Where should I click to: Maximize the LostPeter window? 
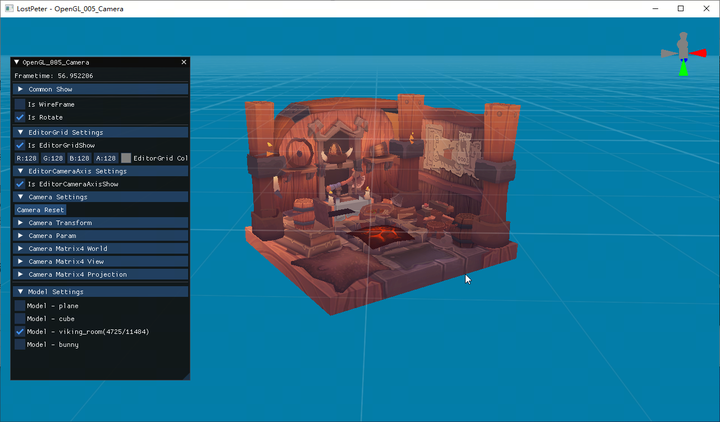pos(681,8)
